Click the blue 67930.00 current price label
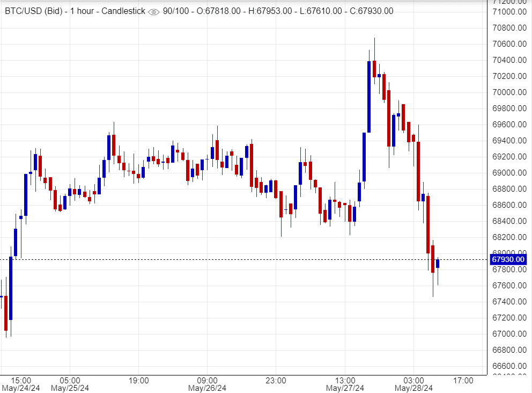 (x=508, y=260)
